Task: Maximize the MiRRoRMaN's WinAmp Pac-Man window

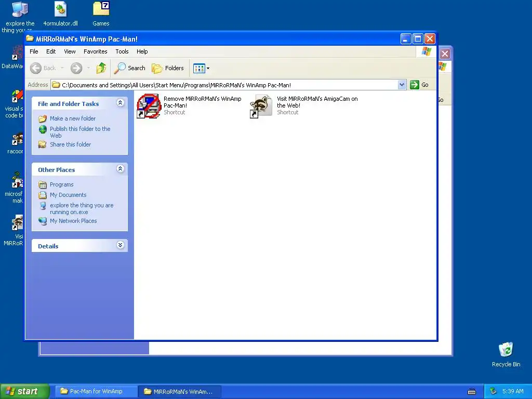Action: [x=418, y=39]
